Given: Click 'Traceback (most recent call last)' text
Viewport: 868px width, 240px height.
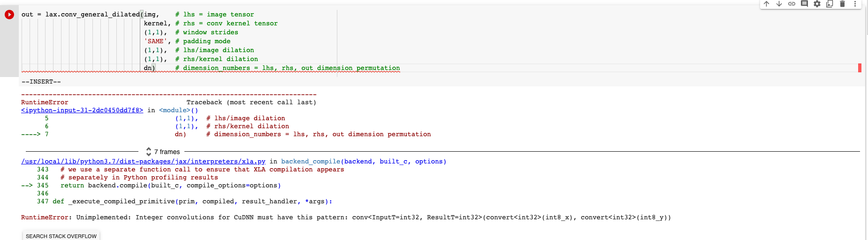Looking at the screenshot, I should tap(251, 102).
